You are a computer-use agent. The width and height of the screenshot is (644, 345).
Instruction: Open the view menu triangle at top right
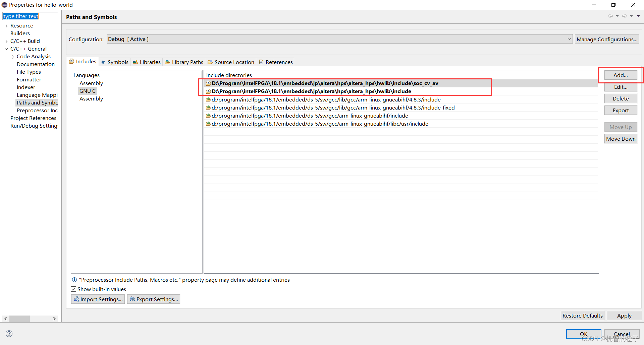point(638,16)
